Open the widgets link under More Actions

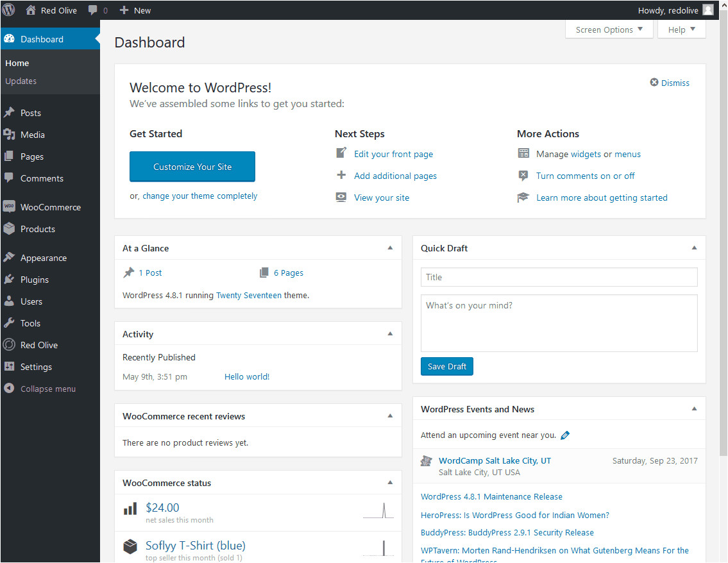[x=586, y=154]
